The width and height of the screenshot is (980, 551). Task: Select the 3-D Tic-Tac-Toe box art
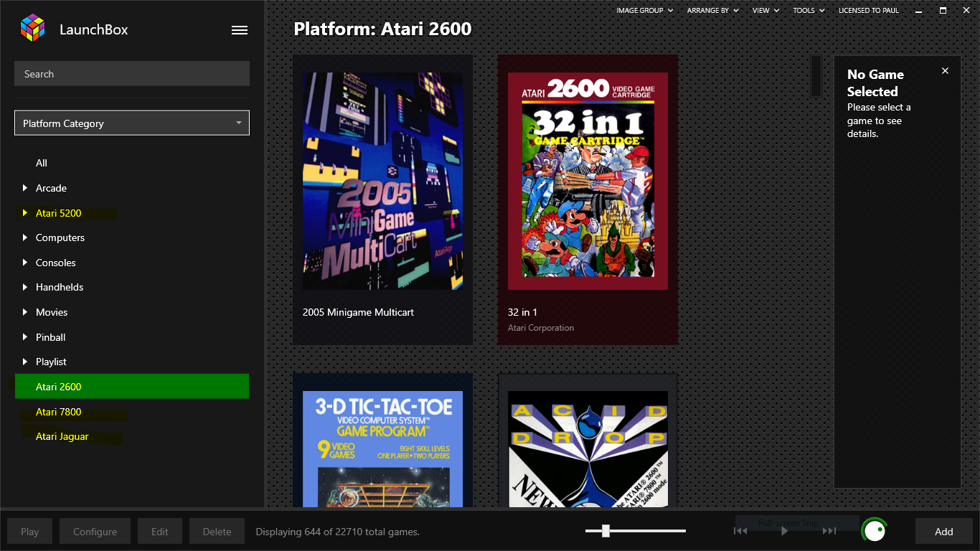pyautogui.click(x=382, y=449)
